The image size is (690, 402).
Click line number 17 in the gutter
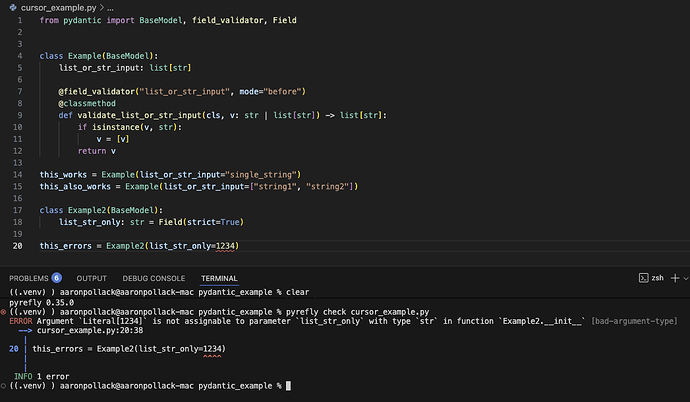[17, 210]
